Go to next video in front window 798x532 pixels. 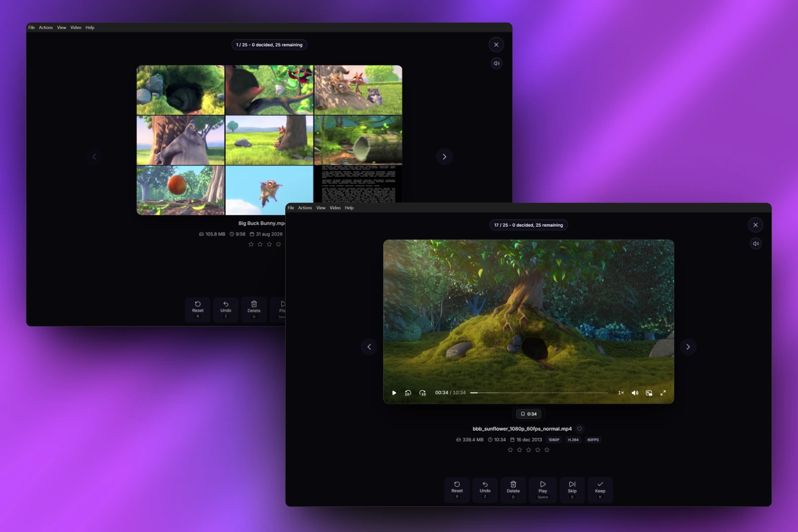[688, 347]
